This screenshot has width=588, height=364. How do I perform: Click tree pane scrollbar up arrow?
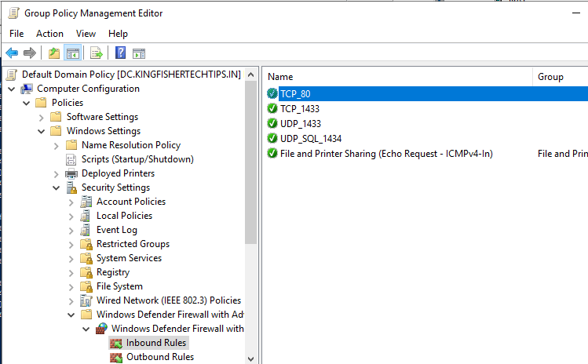click(251, 75)
